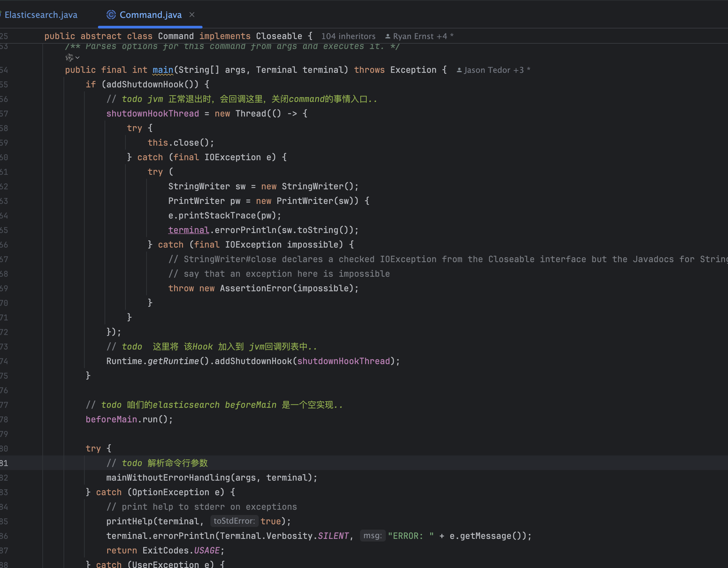Screen dimensions: 728x568
Task: Click the 'catch (OptionException e)' clause
Action: point(160,492)
